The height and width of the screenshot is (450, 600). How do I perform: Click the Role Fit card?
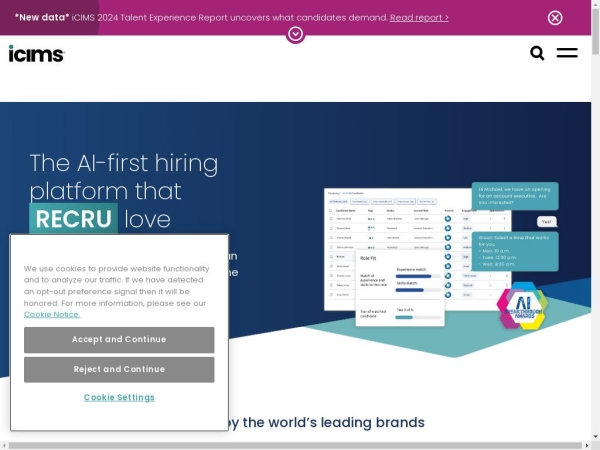point(400,288)
